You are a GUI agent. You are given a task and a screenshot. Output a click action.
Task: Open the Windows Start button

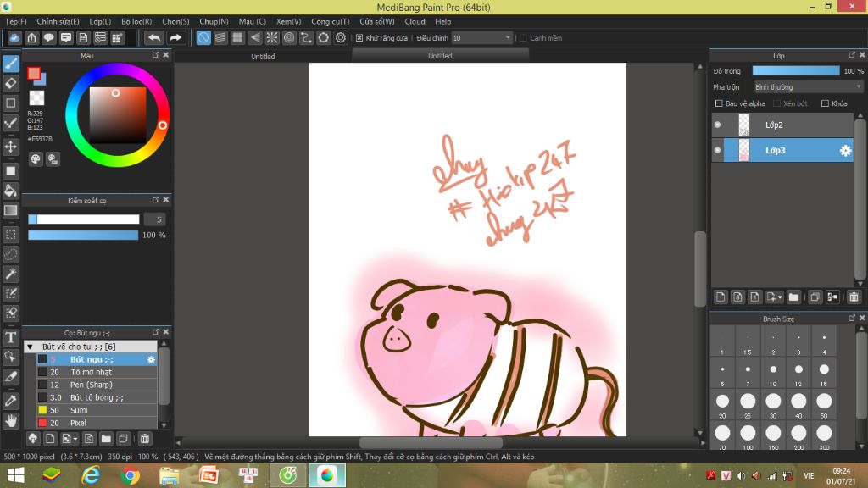point(15,475)
